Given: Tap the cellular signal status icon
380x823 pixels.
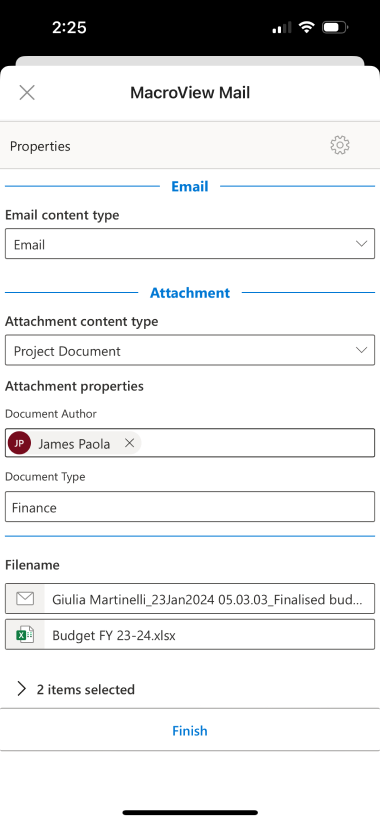Looking at the screenshot, I should point(282,28).
